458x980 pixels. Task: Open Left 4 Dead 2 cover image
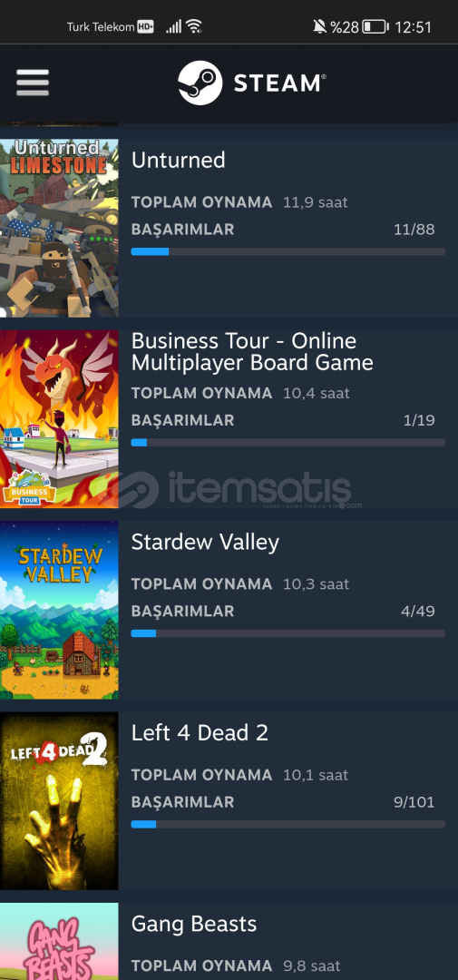click(x=59, y=800)
